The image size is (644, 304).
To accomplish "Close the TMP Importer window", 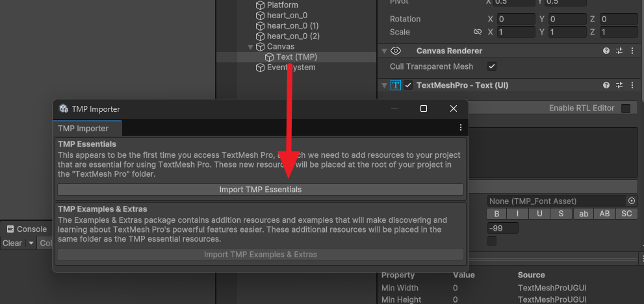I will click(454, 108).
